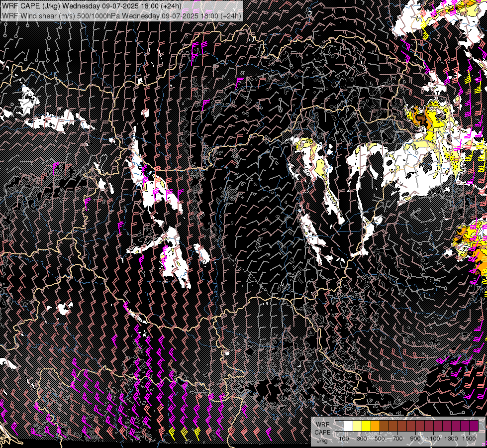Image resolution: width=487 pixels, height=448 pixels.
Task: Click the '700' legend value label
Action: pyautogui.click(x=397, y=439)
